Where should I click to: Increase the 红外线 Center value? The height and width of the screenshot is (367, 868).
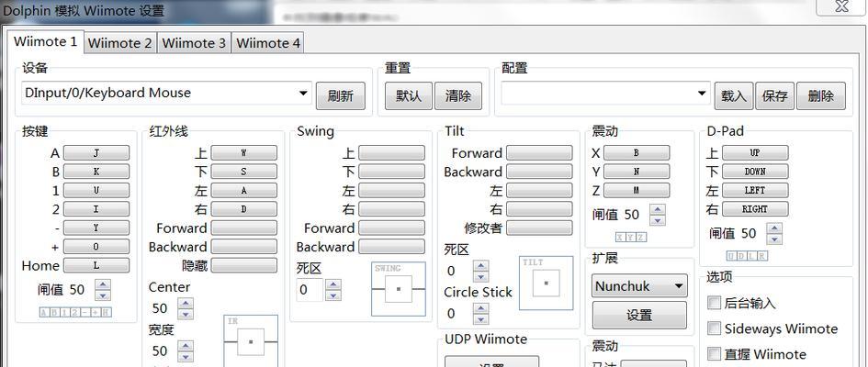[186, 303]
